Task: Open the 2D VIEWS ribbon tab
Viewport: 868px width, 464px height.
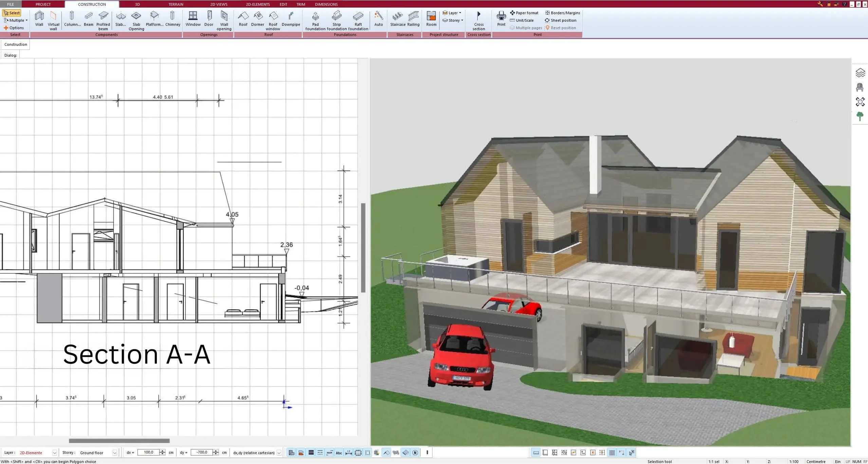Action: 219,4
